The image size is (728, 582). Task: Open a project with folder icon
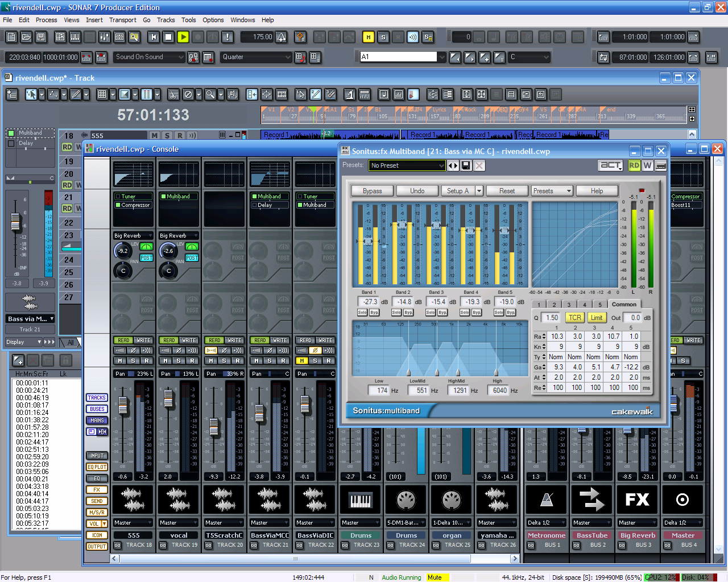[26, 37]
